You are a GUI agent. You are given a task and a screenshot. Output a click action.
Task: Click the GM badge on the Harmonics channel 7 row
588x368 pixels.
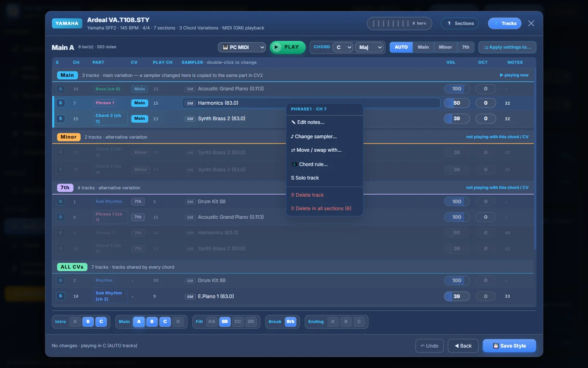pyautogui.click(x=190, y=103)
